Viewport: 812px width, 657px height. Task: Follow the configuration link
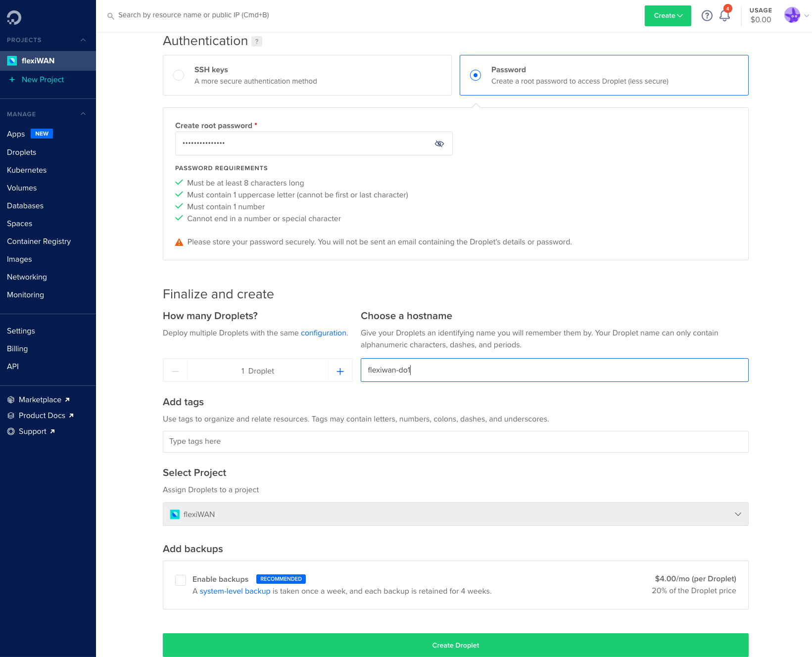click(x=324, y=333)
